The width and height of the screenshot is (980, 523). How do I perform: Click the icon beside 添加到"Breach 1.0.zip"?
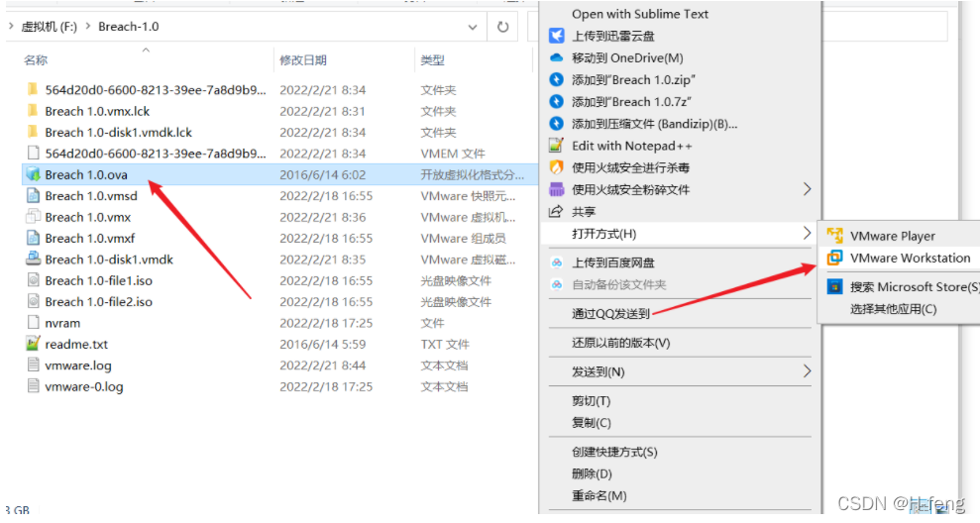click(556, 79)
